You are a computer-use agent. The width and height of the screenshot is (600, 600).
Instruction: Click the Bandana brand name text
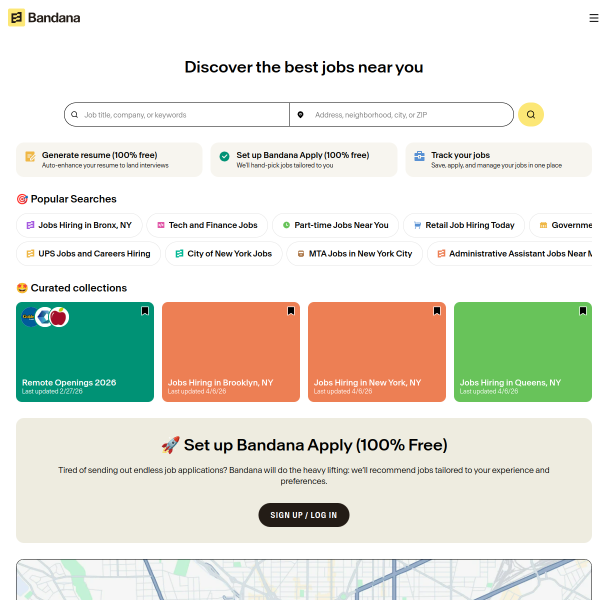click(54, 18)
